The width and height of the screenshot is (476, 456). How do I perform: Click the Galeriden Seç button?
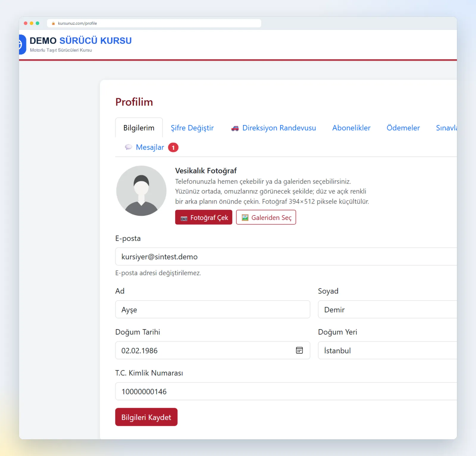coord(266,217)
